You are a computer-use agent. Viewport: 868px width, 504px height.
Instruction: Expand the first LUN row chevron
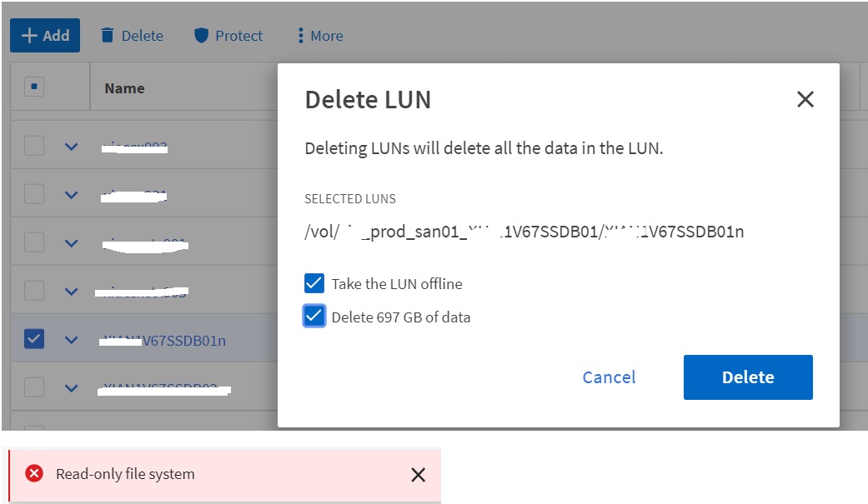tap(72, 147)
